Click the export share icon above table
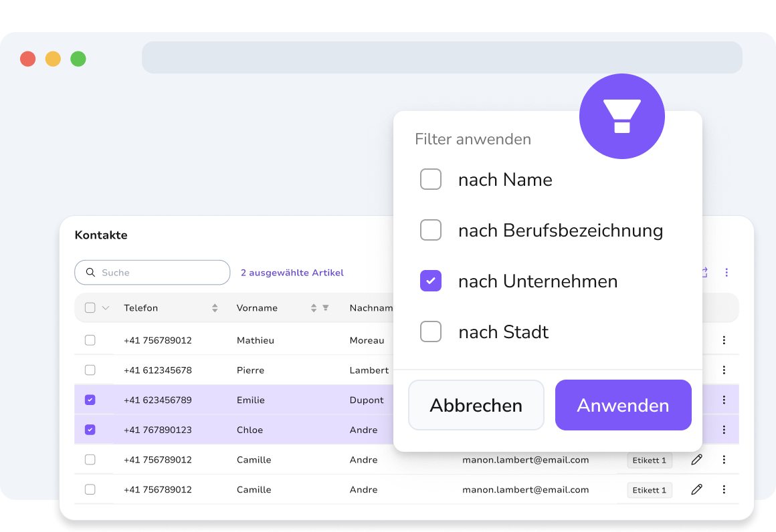Image resolution: width=776 pixels, height=532 pixels. (704, 273)
